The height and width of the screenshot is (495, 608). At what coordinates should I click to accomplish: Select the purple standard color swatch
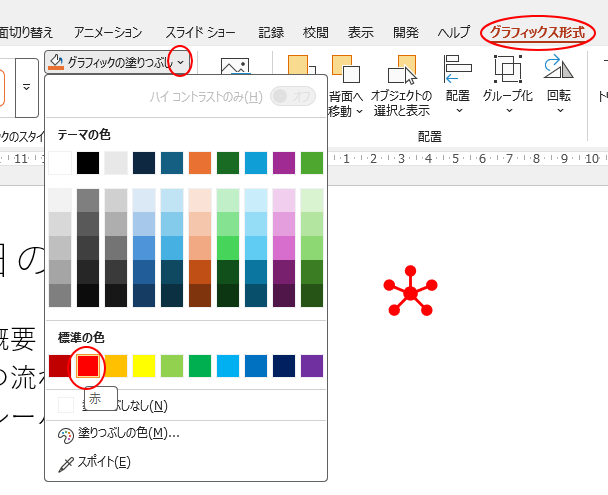312,366
